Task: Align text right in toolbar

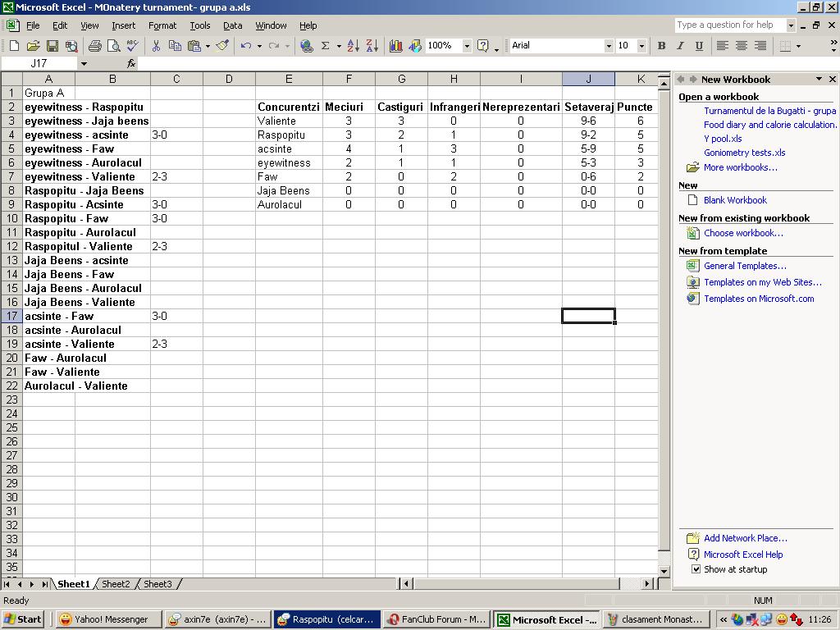Action: pyautogui.click(x=760, y=46)
